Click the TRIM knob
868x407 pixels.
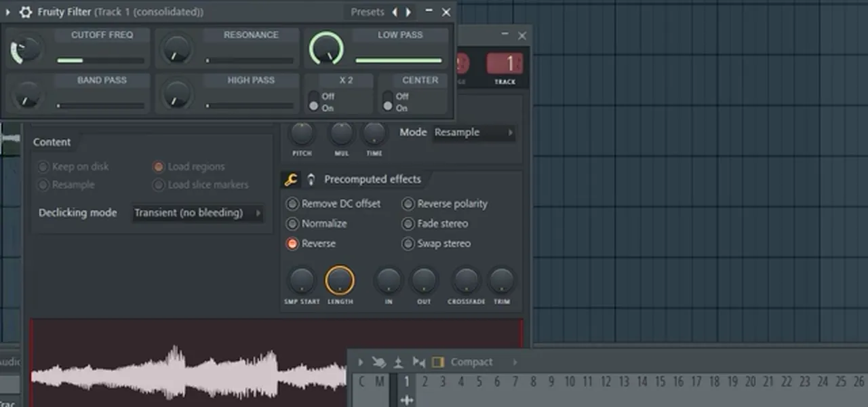click(501, 280)
